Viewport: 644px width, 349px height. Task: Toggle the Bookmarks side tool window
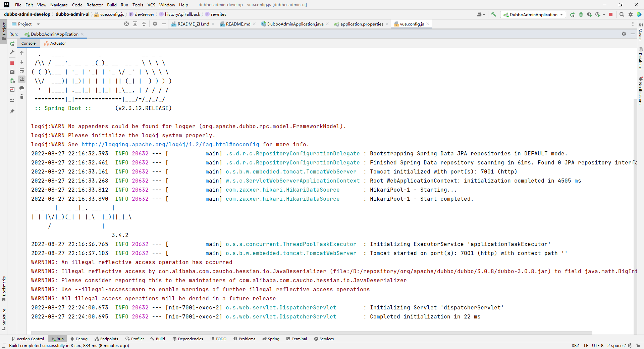click(4, 289)
